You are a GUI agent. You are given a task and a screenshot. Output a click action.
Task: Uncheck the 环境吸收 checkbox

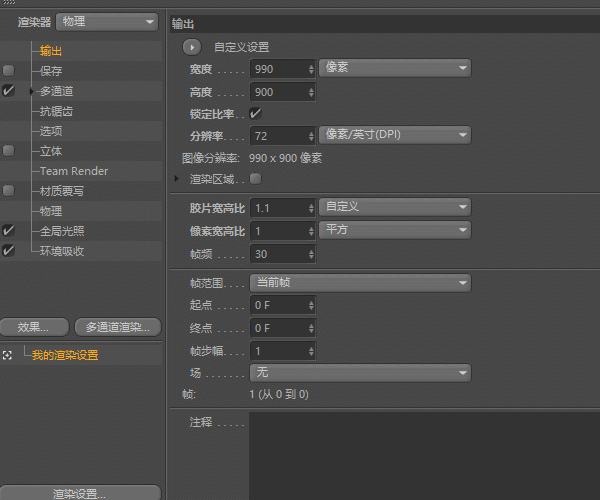(x=8, y=251)
